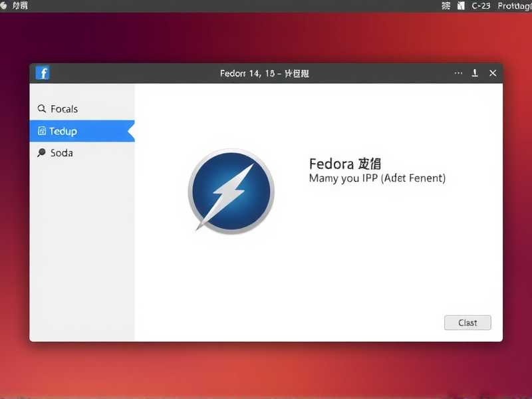Image resolution: width=532 pixels, height=399 pixels.
Task: Click the Fedora lightning bolt logo
Action: click(x=230, y=192)
